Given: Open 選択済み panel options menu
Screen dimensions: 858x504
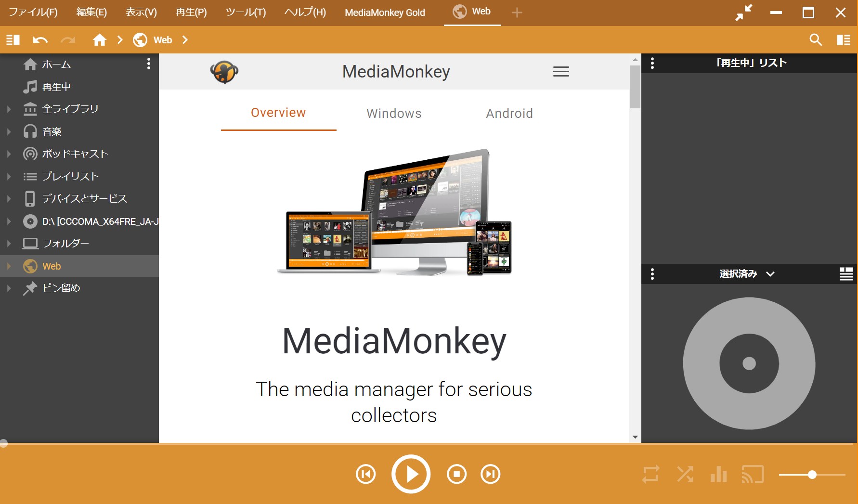Looking at the screenshot, I should click(x=652, y=274).
